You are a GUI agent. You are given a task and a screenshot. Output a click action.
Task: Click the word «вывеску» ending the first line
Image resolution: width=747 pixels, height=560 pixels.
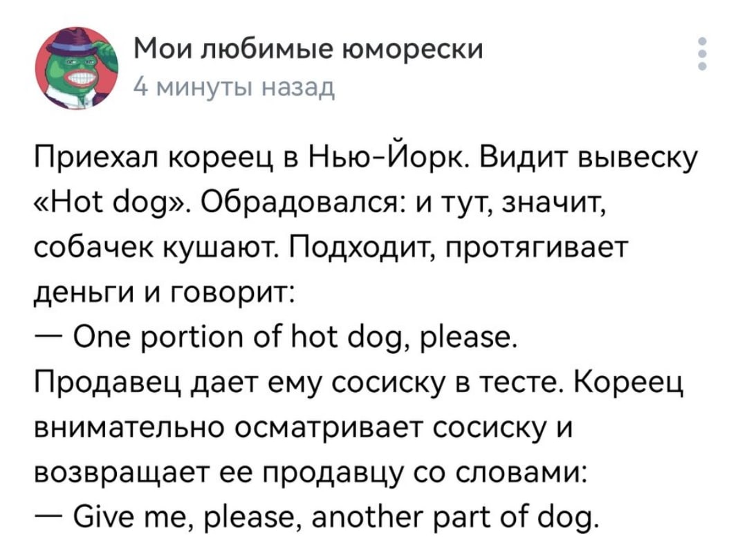coord(638,158)
